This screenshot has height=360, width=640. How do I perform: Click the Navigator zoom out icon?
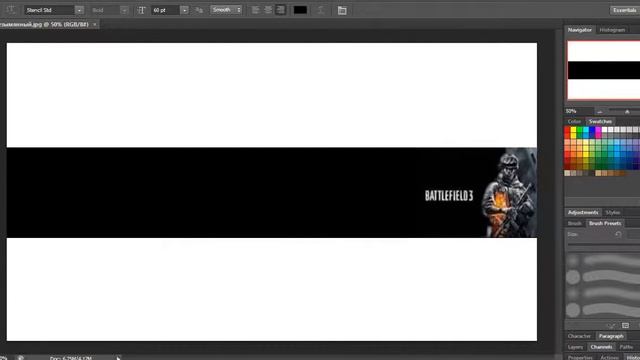coord(600,111)
